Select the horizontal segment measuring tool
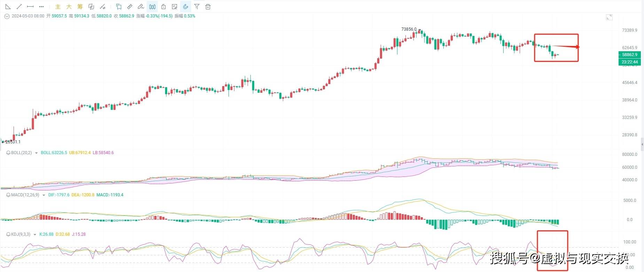 30,7
